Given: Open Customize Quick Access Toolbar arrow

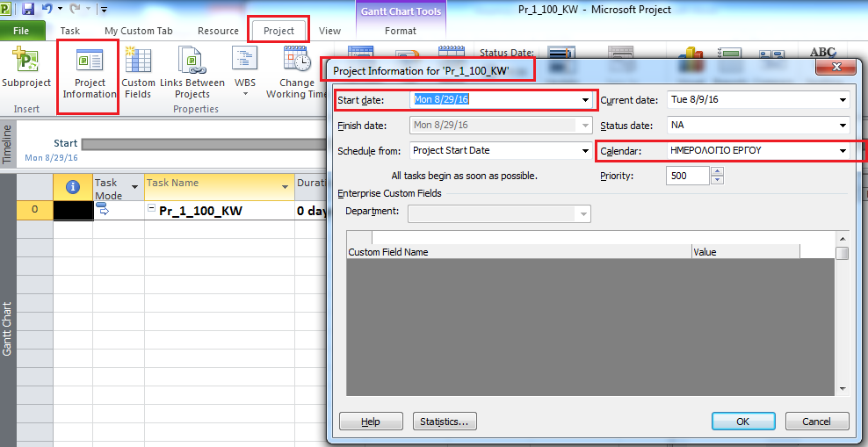Looking at the screenshot, I should (x=104, y=10).
